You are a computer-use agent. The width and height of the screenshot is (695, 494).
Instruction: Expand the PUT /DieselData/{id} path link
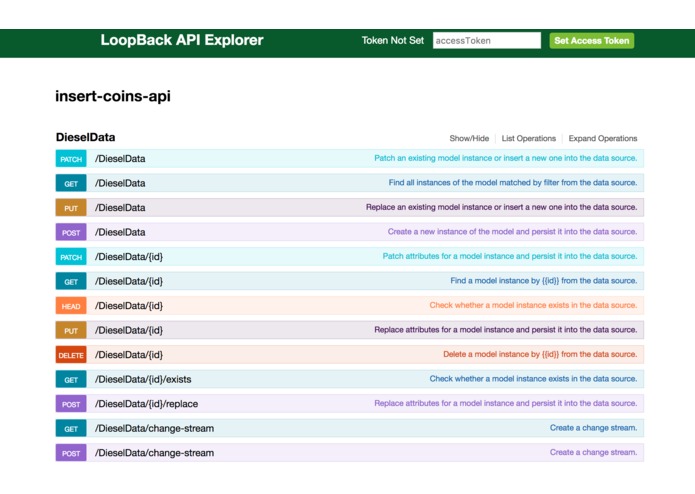coord(129,330)
